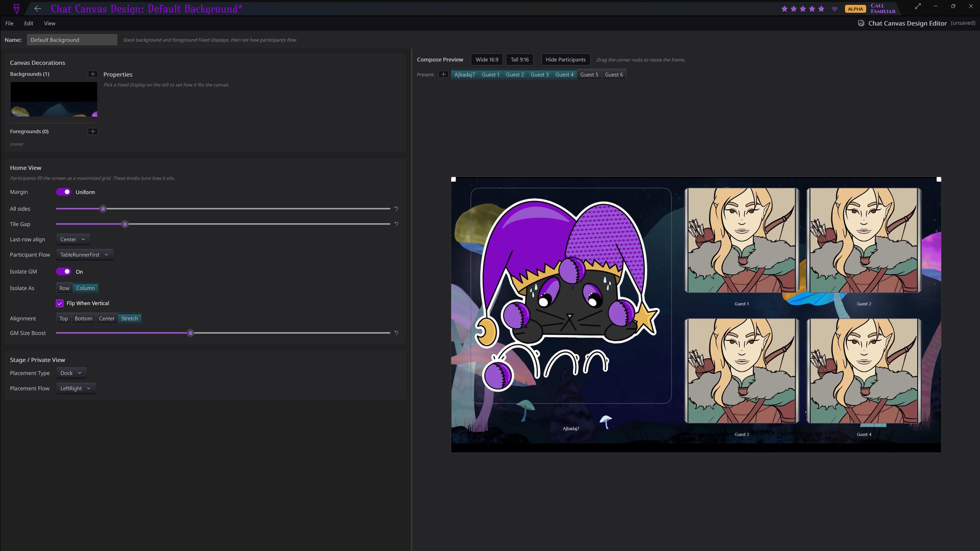Reset the All sides slider with its reset icon

coord(396,209)
